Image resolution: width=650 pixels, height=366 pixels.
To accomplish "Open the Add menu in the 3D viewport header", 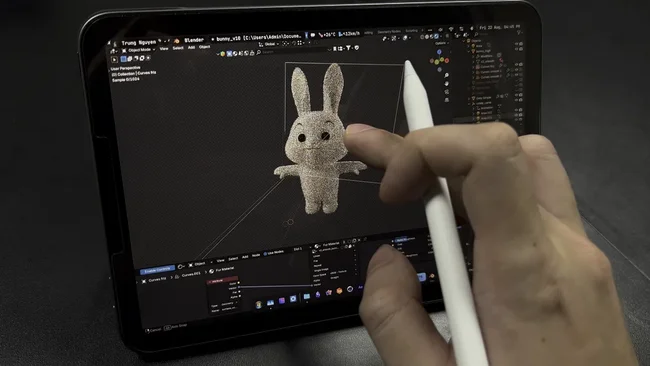I will 191,48.
